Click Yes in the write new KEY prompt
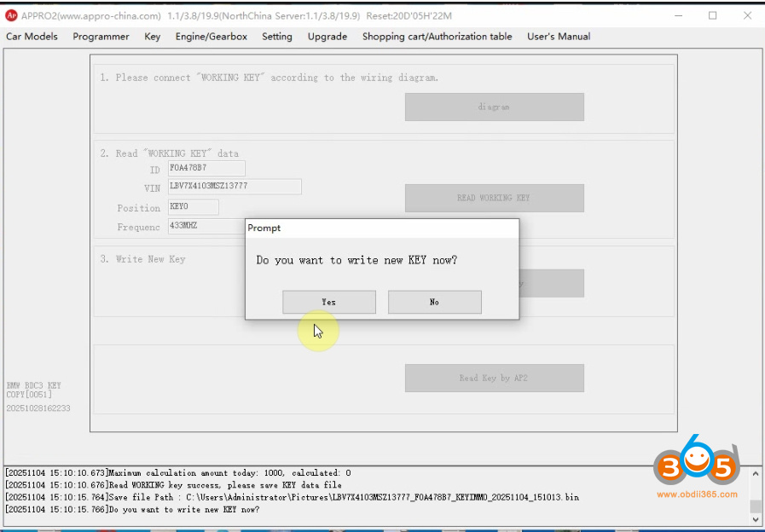The width and height of the screenshot is (765, 532). click(x=328, y=302)
